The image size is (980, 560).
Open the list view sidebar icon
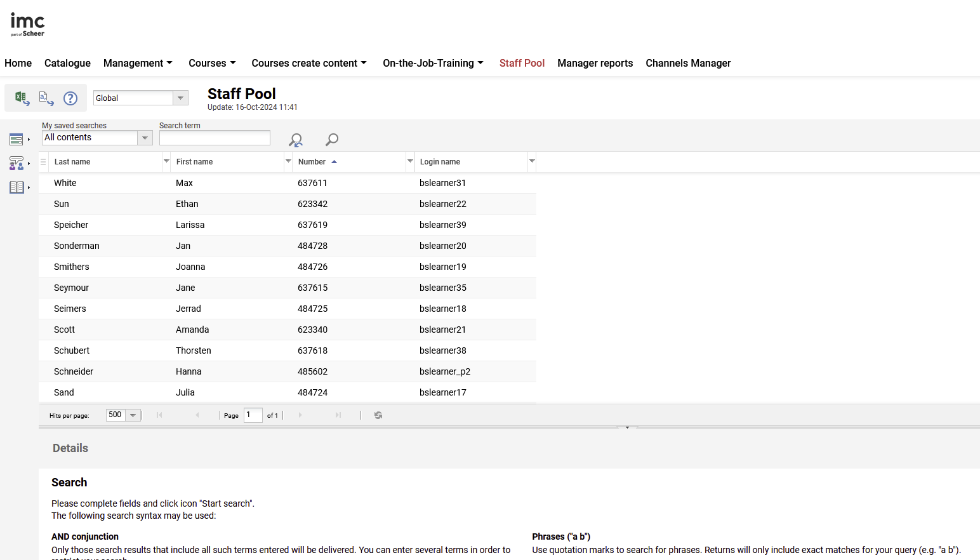[x=17, y=139]
